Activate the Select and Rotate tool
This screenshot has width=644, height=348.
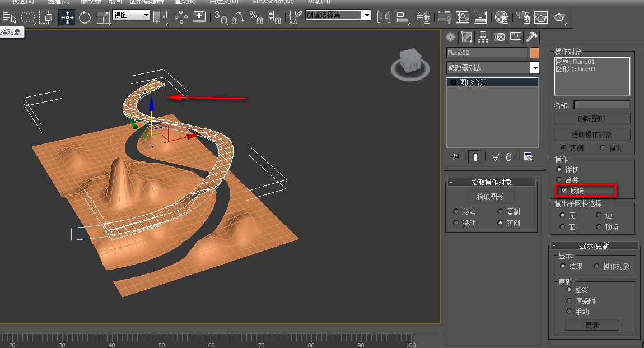point(85,17)
